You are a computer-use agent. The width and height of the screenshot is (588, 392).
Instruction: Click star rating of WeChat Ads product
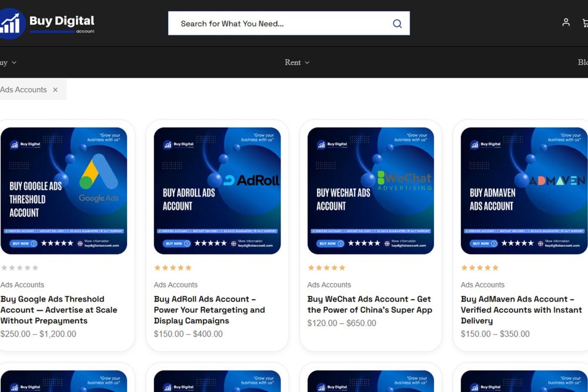tap(326, 267)
